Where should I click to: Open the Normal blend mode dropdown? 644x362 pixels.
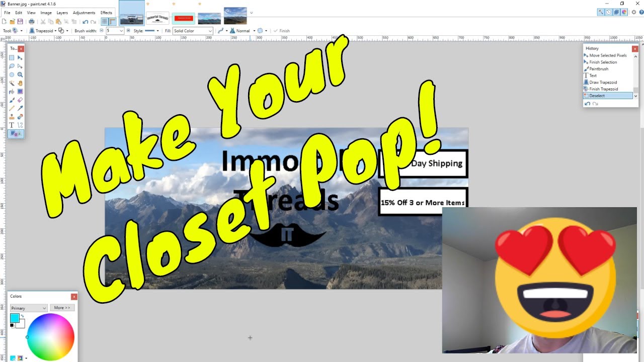[x=243, y=31]
